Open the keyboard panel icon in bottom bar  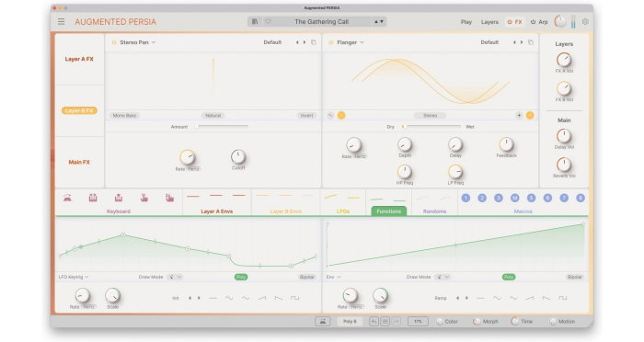pos(322,322)
